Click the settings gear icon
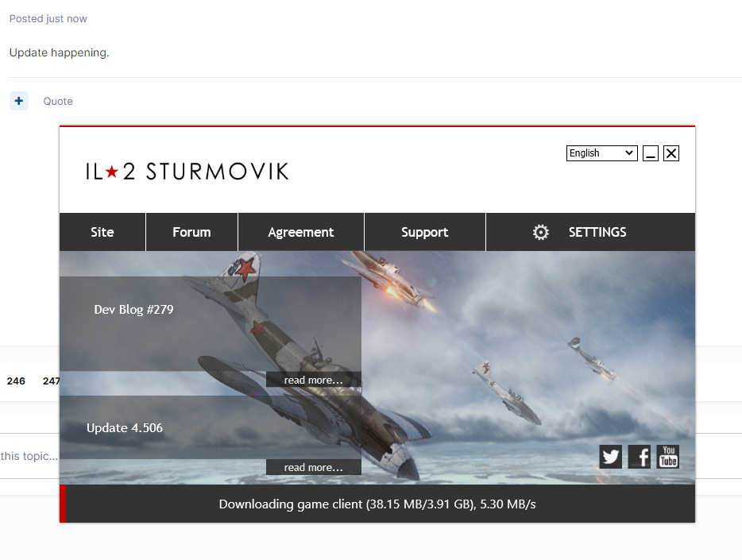742x560 pixels. point(541,232)
